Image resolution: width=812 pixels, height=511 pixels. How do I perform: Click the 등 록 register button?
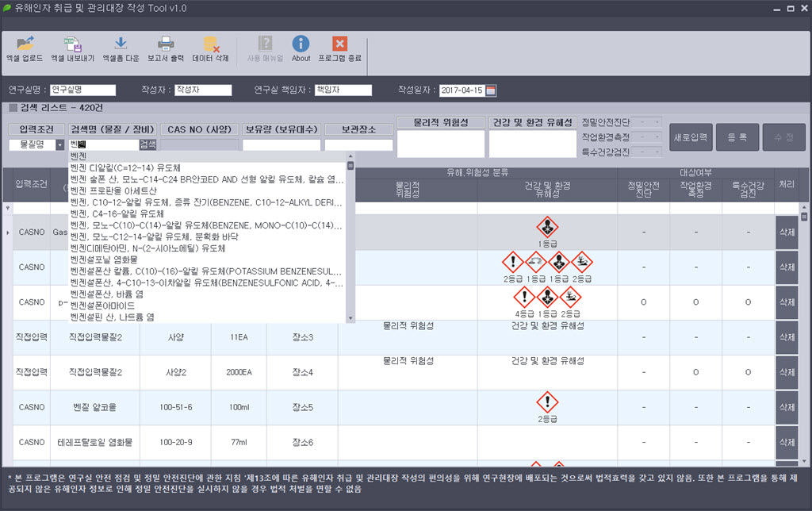(737, 137)
